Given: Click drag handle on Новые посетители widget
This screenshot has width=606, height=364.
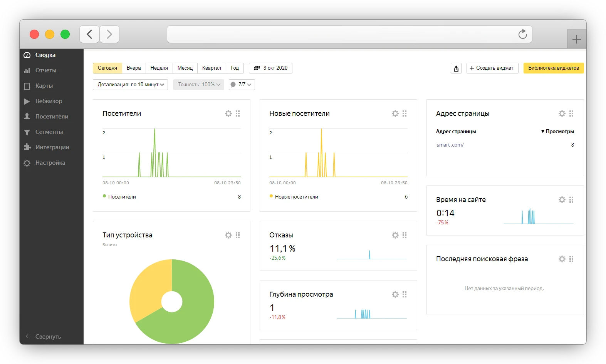Looking at the screenshot, I should 405,114.
